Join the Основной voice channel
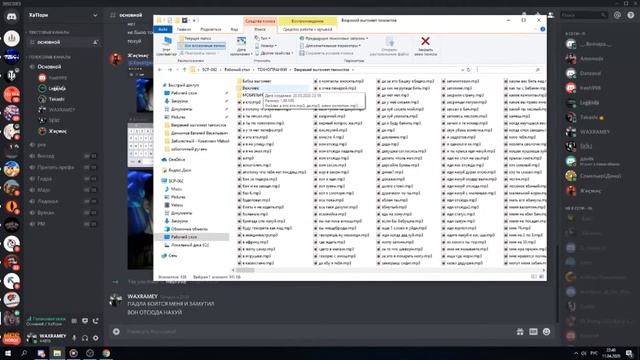Screen dimensions: 640x360 (49, 67)
